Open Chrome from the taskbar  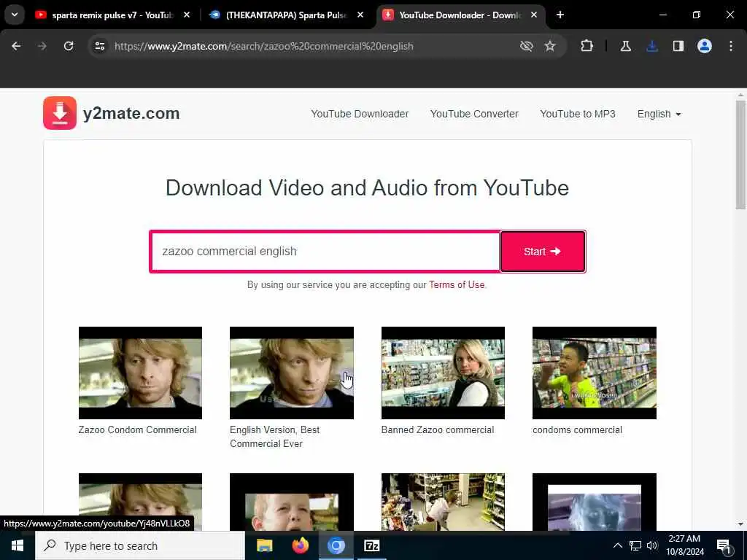(336, 545)
